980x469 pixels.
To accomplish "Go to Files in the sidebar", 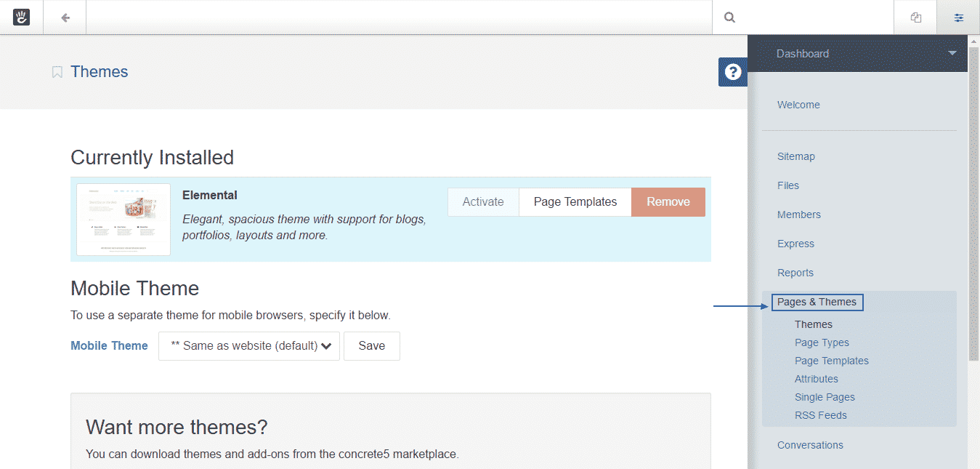I will click(x=787, y=185).
